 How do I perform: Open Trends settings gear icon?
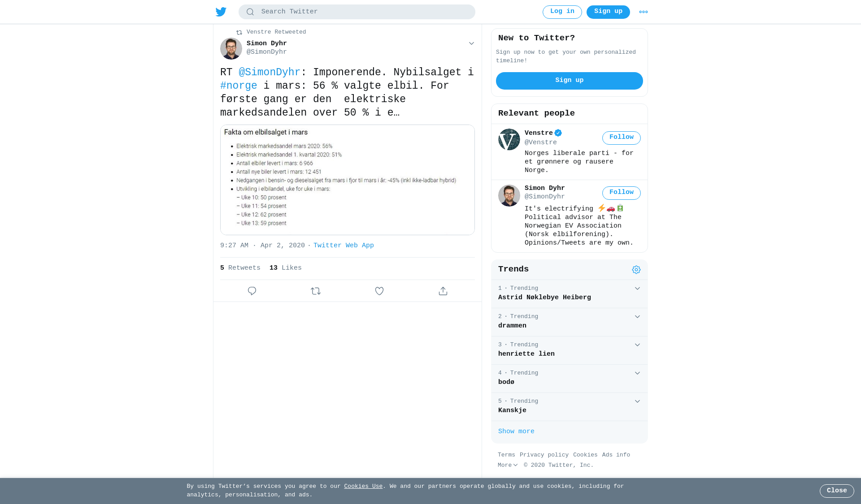click(x=636, y=270)
